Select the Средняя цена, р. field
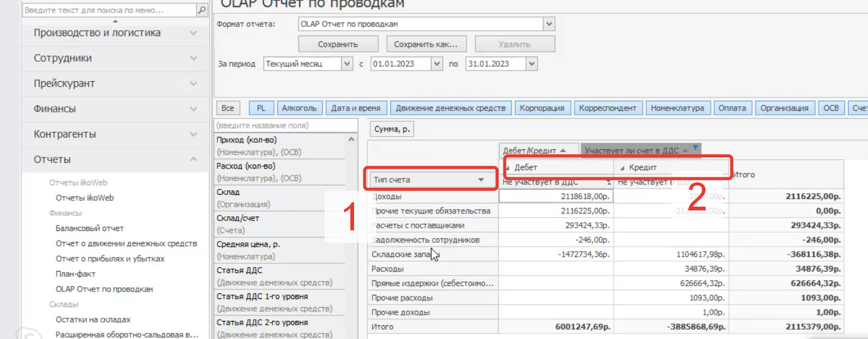 tap(279, 250)
